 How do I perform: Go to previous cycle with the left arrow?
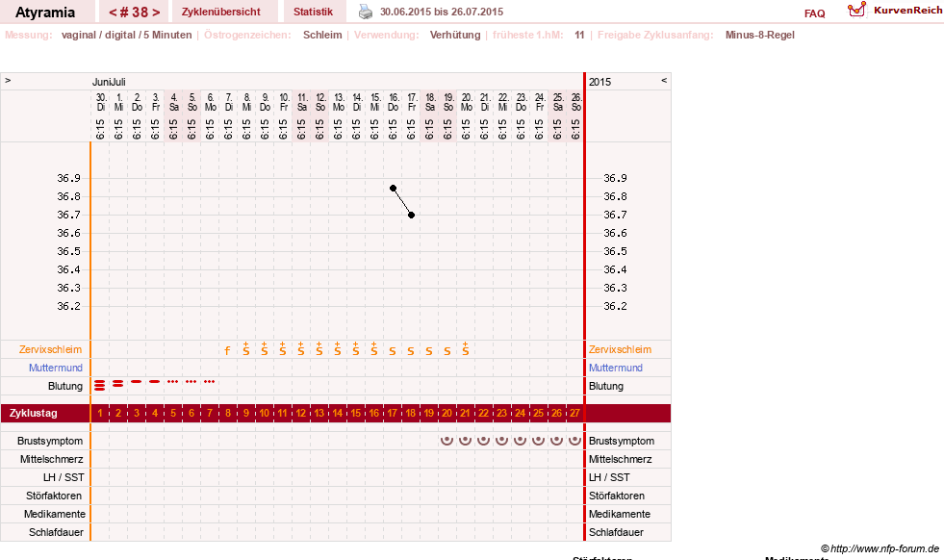click(x=113, y=13)
